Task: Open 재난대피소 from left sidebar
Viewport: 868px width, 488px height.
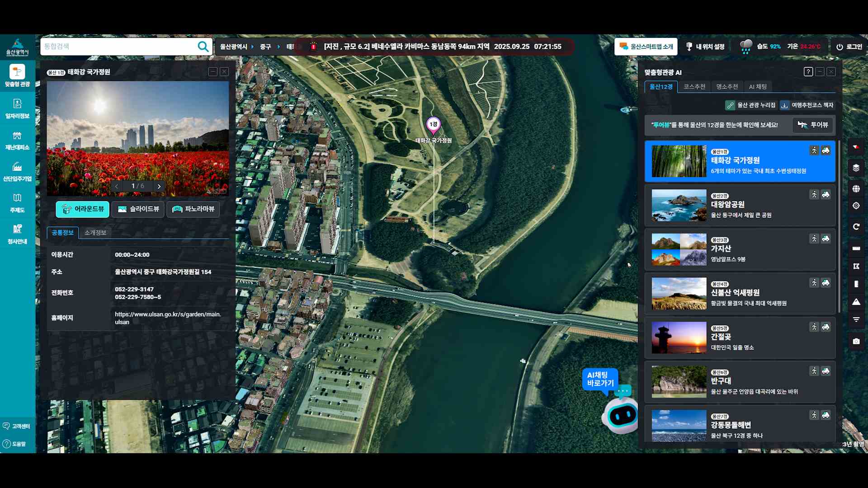Action: pos(17,141)
